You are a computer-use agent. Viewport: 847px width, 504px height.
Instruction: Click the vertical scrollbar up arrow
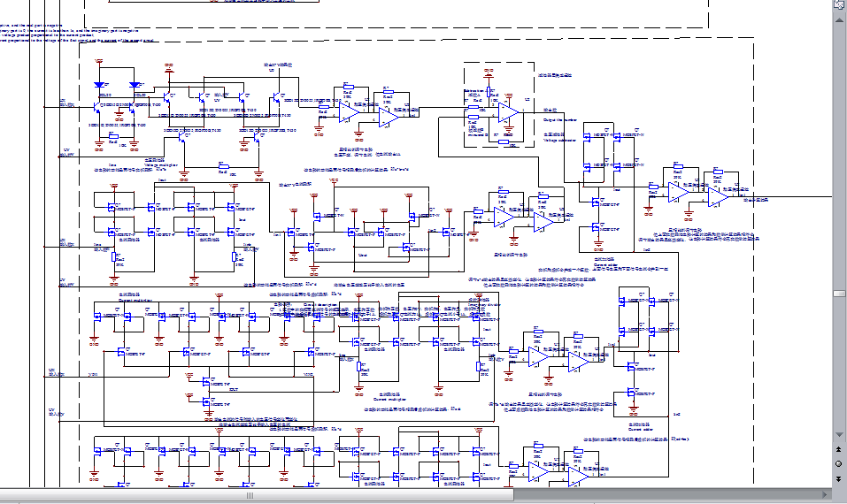tap(838, 19)
